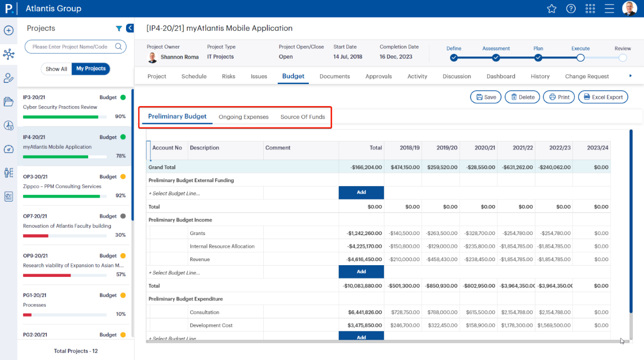
Task: Click the Plan stage marker
Action: pos(538,58)
